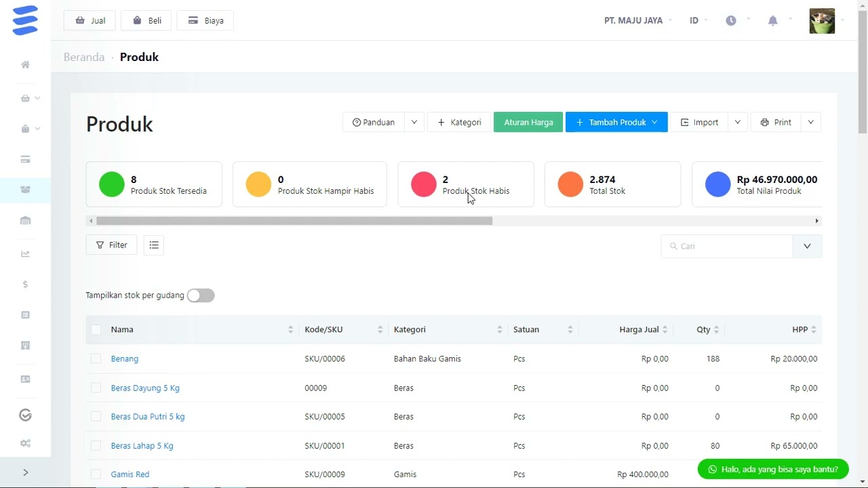Open the home icon in sidebar
Image resolution: width=868 pixels, height=488 pixels.
[x=25, y=64]
